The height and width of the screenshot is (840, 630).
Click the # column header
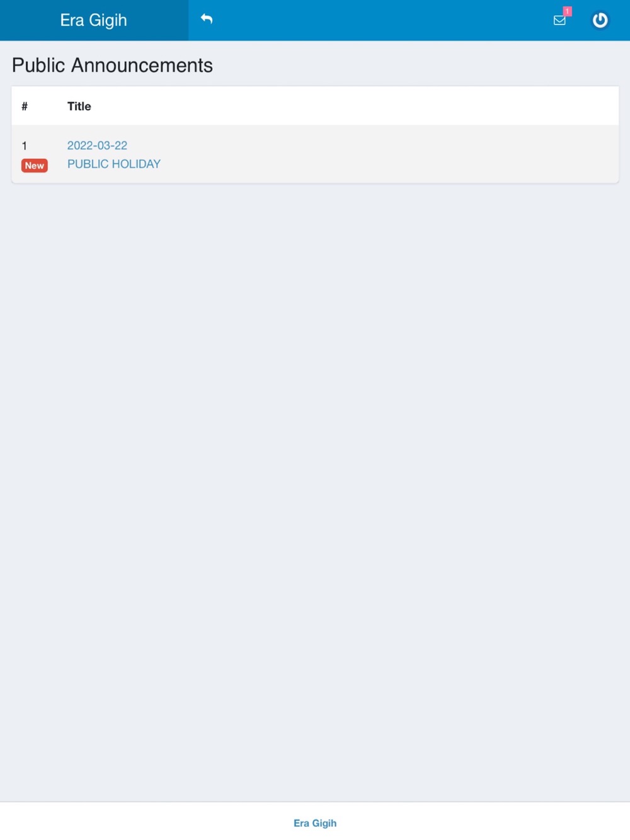(25, 106)
